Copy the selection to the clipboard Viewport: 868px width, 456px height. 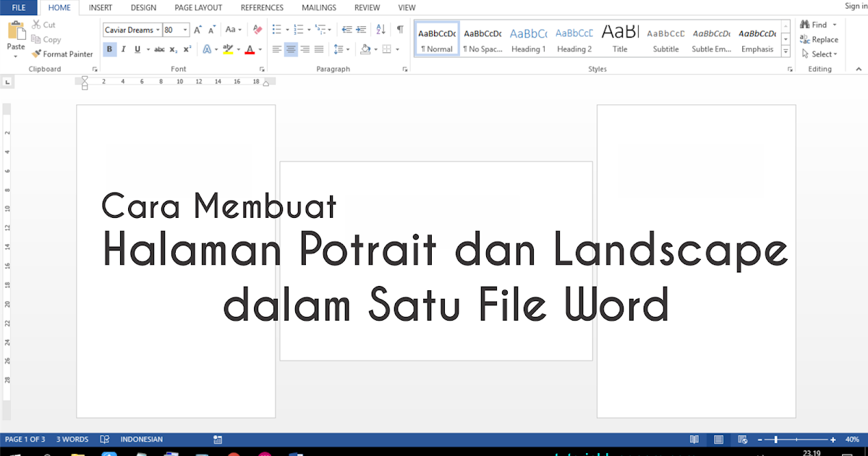pyautogui.click(x=46, y=40)
